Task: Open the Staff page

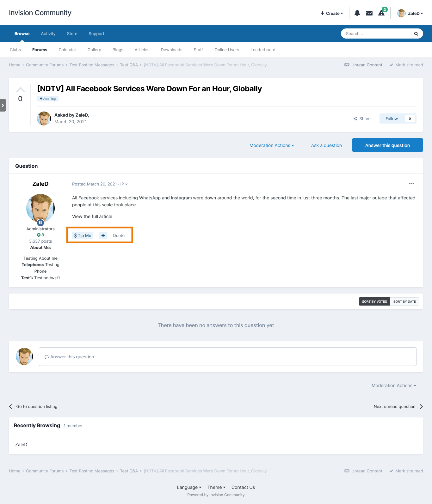Action: click(x=198, y=50)
